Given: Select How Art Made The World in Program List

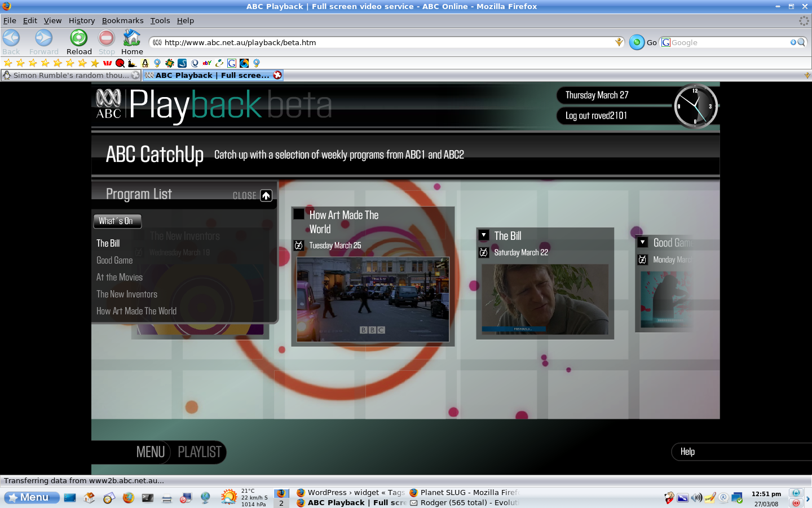Looking at the screenshot, I should click(x=136, y=311).
